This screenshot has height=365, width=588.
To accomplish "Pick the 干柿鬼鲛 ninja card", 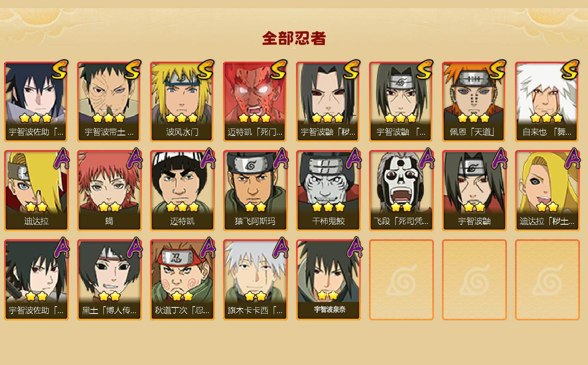I will [x=328, y=191].
